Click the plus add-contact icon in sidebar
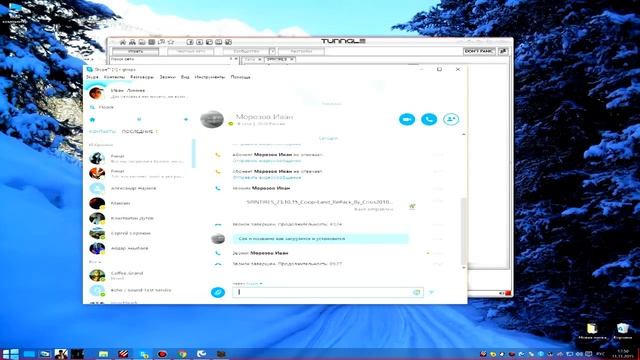 pyautogui.click(x=186, y=120)
